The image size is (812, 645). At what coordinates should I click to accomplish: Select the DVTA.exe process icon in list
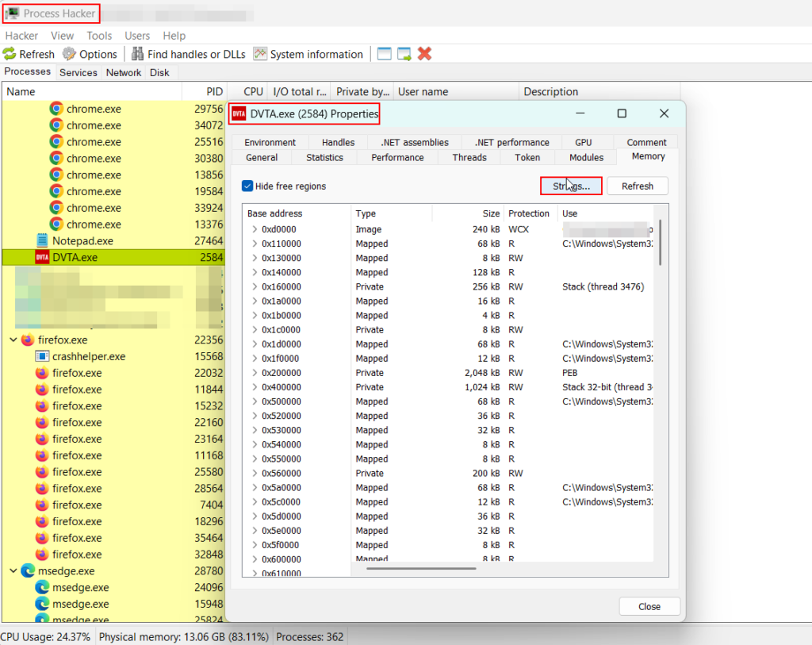coord(42,257)
